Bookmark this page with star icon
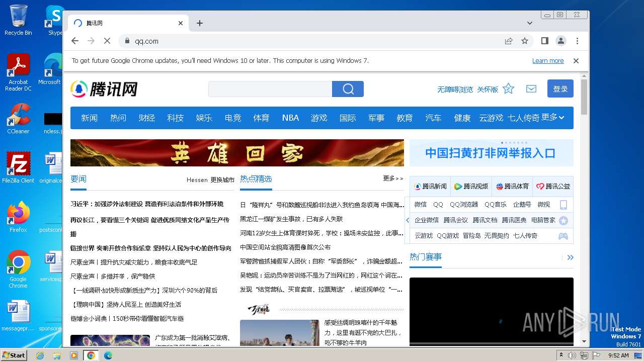This screenshot has height=362, width=644. 525,41
